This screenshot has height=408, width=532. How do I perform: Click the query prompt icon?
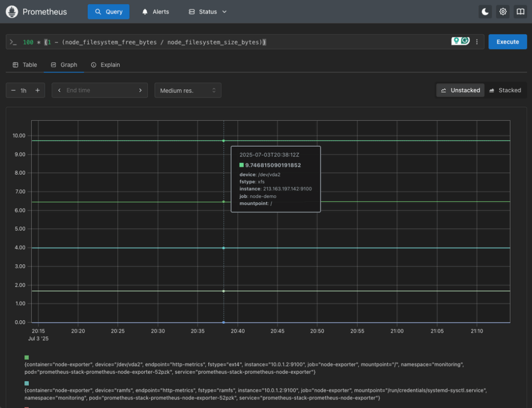pos(13,42)
